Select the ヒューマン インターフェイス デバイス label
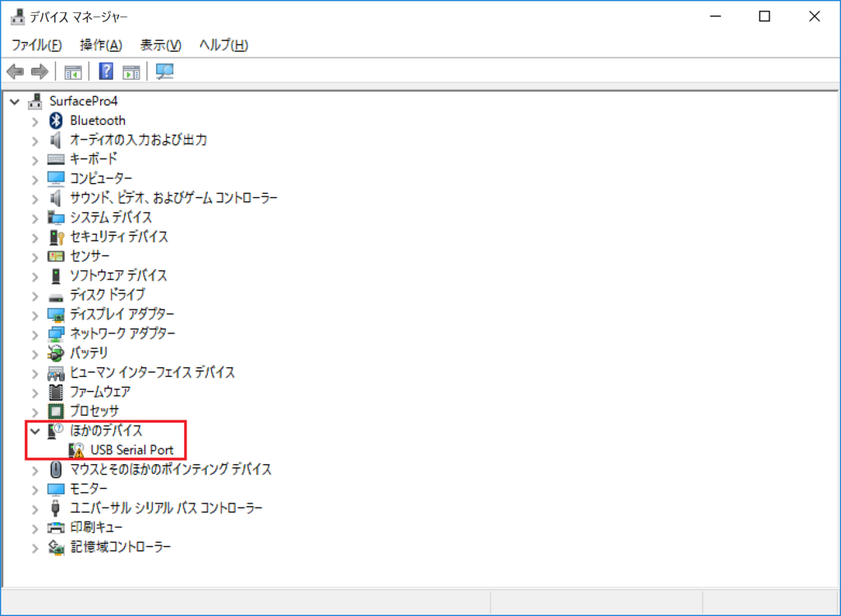841x616 pixels. point(152,372)
